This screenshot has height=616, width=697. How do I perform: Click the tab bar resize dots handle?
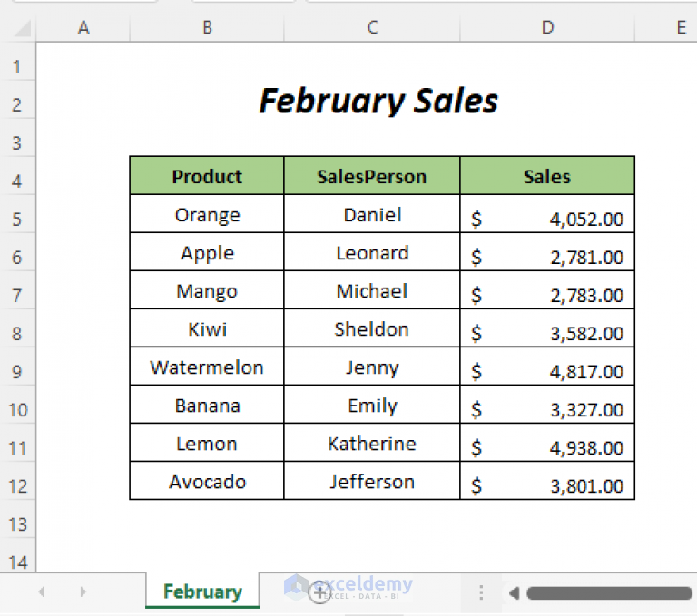click(481, 592)
